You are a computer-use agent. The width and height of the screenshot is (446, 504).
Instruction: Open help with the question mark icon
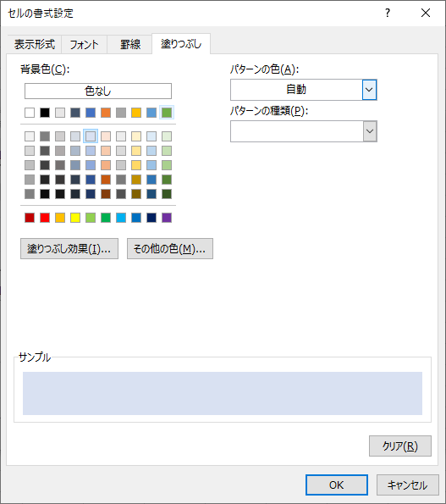coord(388,13)
